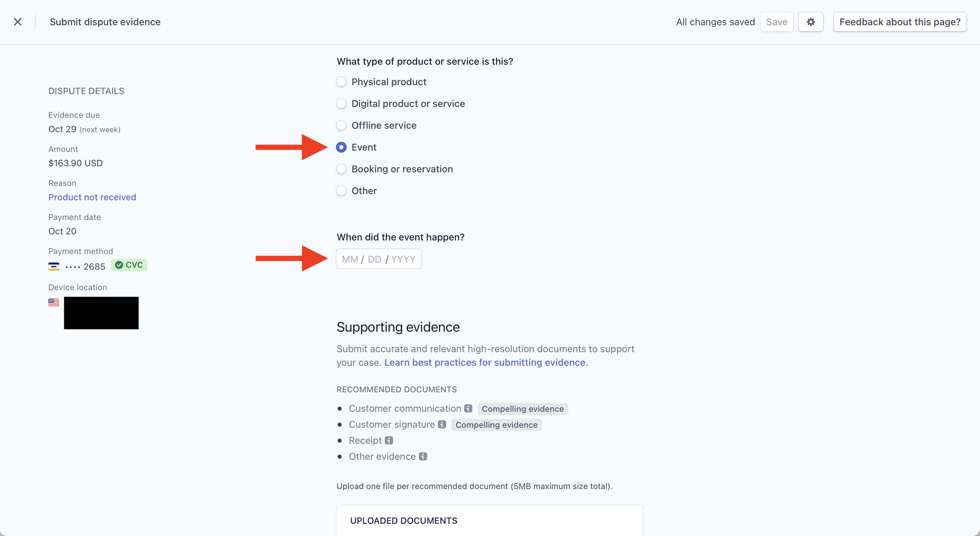Choose the Other product type

tap(341, 191)
